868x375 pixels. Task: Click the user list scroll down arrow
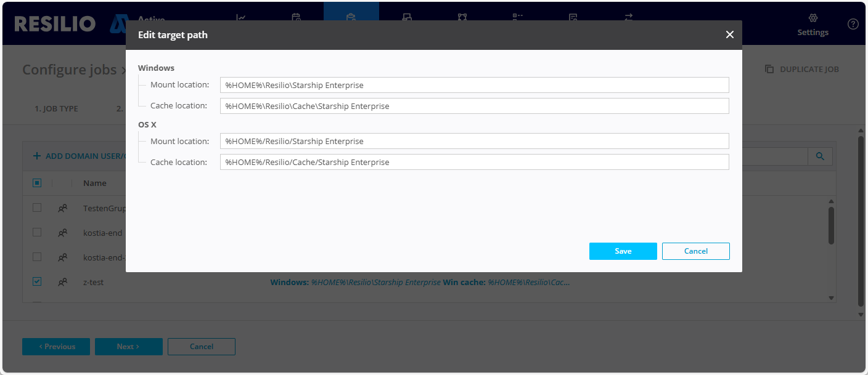[x=831, y=297]
